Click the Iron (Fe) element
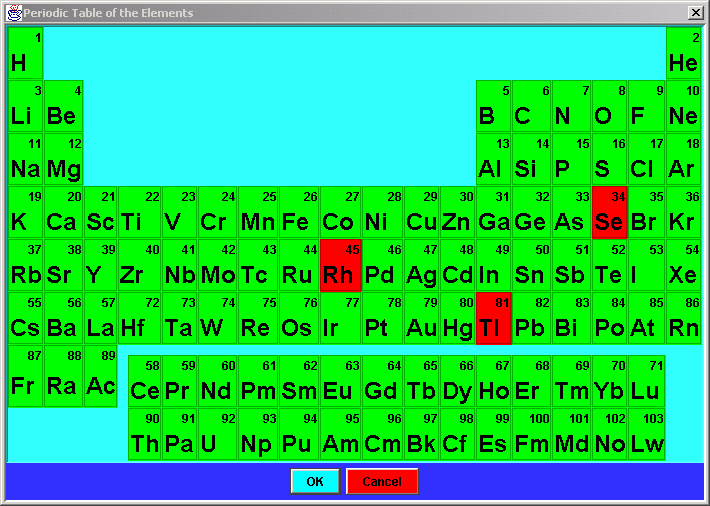Image resolution: width=710 pixels, height=506 pixels. (298, 212)
